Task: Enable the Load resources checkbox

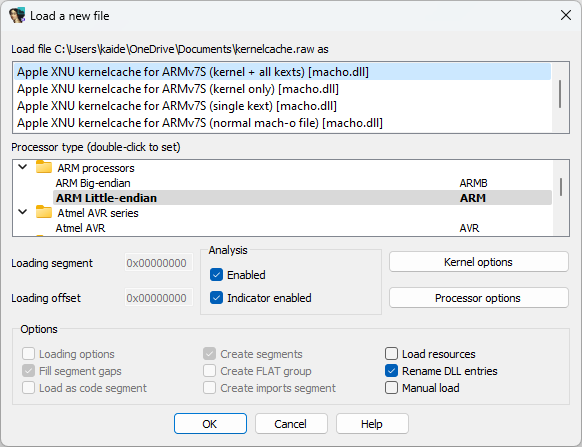Action: point(391,354)
